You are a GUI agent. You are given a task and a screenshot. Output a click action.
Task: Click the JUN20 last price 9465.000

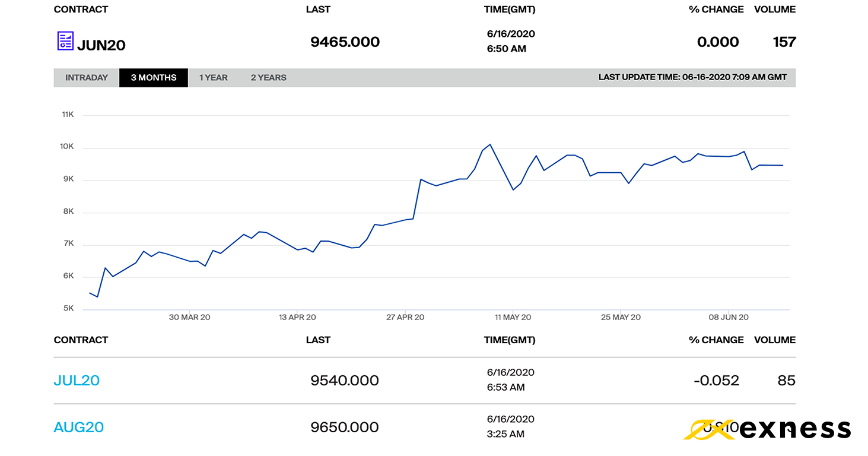coord(345,42)
